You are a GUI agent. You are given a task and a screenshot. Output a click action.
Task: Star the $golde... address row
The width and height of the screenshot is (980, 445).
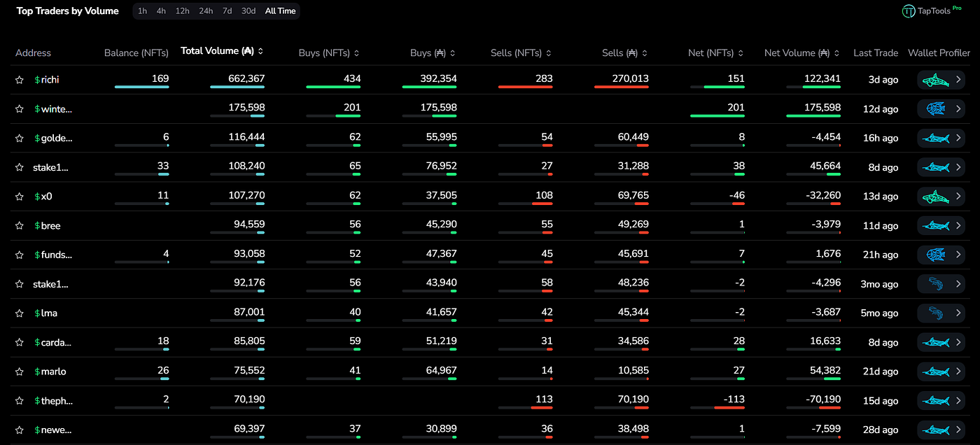20,139
